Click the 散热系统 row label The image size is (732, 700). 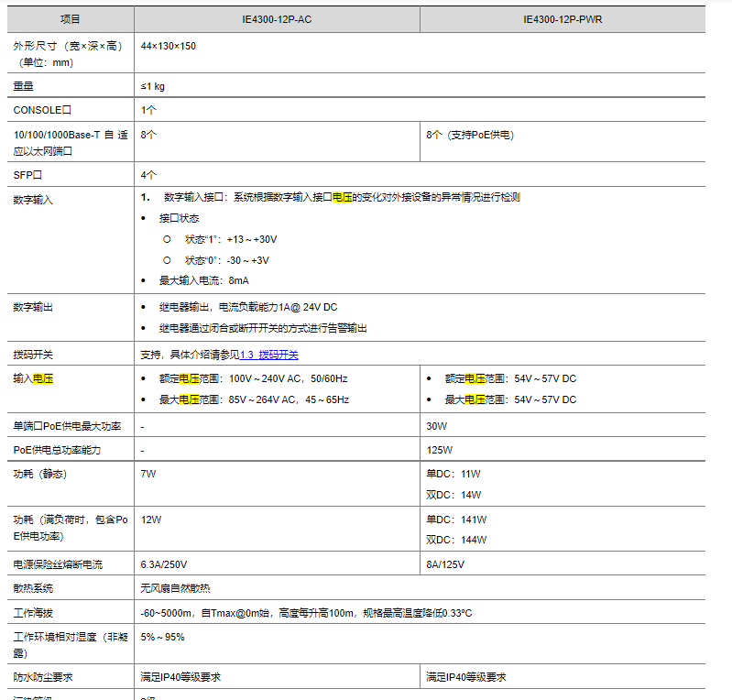coord(33,588)
